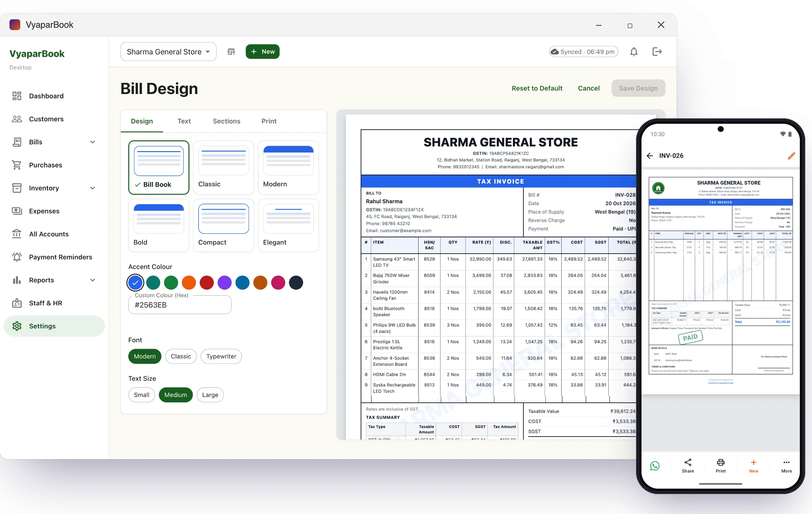Open All Accounts in the sidebar
The height and width of the screenshot is (514, 812).
click(x=54, y=234)
